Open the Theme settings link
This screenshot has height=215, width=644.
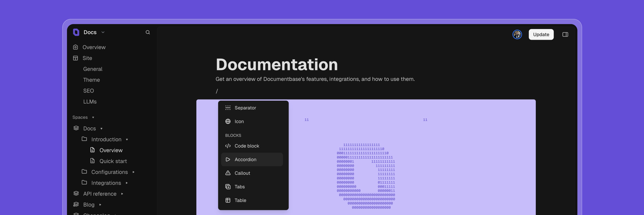(x=91, y=80)
